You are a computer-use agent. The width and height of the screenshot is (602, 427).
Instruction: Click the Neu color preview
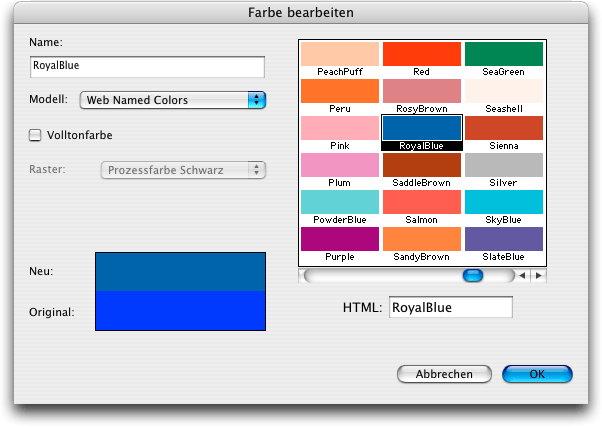180,271
